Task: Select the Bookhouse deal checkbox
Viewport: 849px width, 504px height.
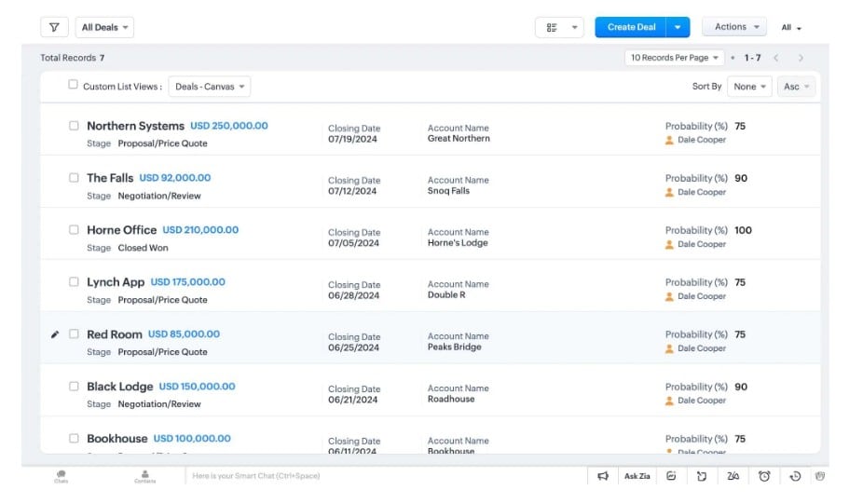Action: tap(74, 438)
